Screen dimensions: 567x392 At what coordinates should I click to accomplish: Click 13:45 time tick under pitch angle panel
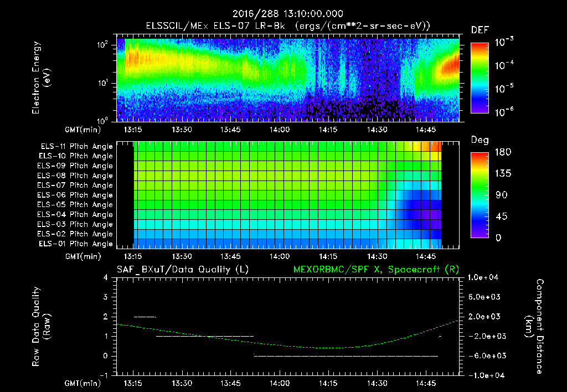[x=231, y=256]
